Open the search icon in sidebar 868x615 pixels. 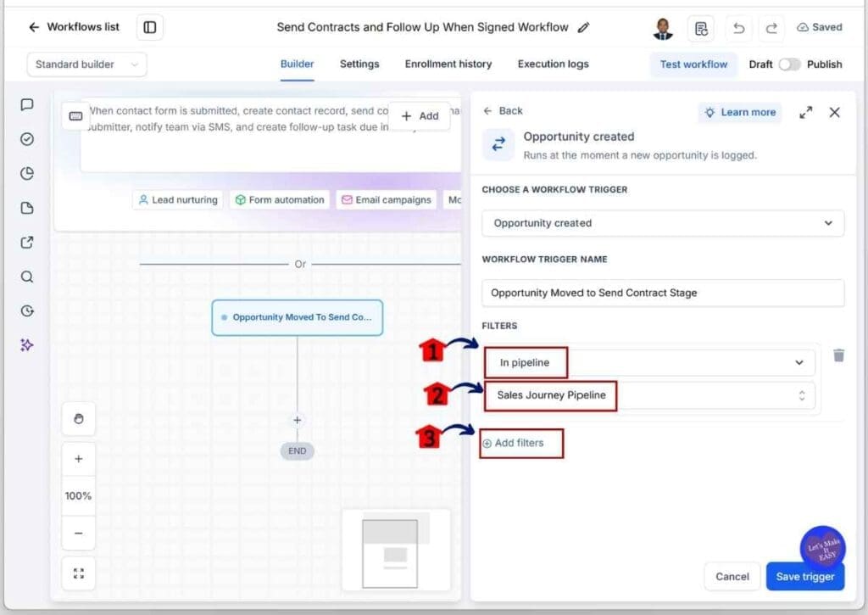coord(26,277)
